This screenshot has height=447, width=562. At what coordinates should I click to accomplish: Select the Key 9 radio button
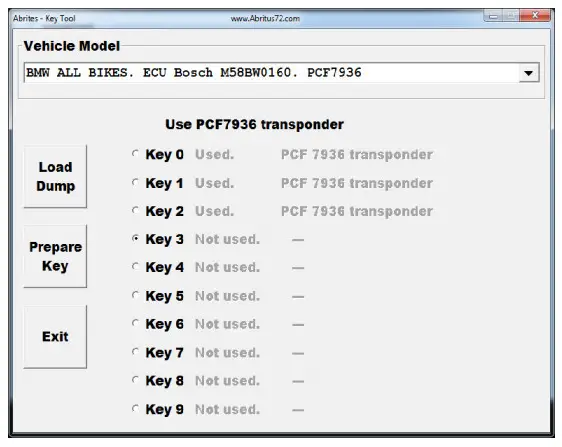click(135, 408)
